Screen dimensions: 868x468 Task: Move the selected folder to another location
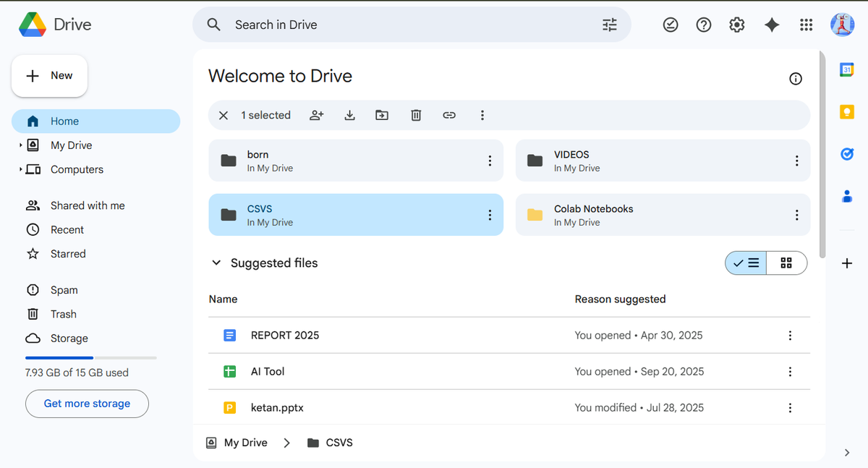[383, 115]
